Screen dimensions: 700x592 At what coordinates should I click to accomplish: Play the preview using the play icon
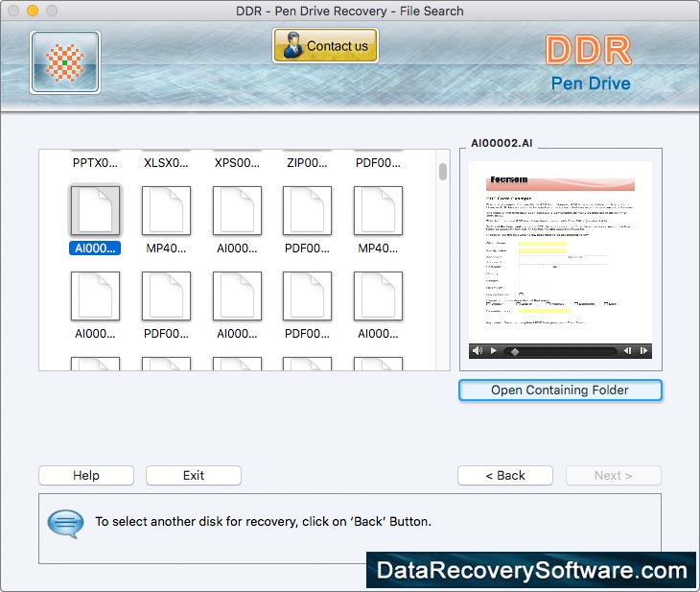pyautogui.click(x=493, y=351)
